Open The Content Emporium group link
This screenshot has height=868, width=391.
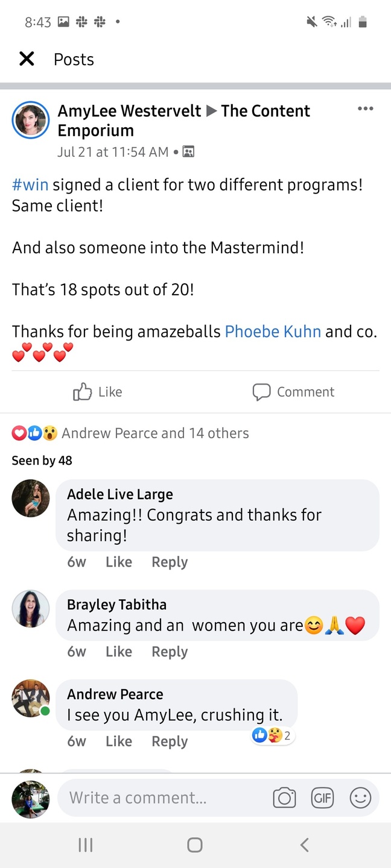pos(265,111)
